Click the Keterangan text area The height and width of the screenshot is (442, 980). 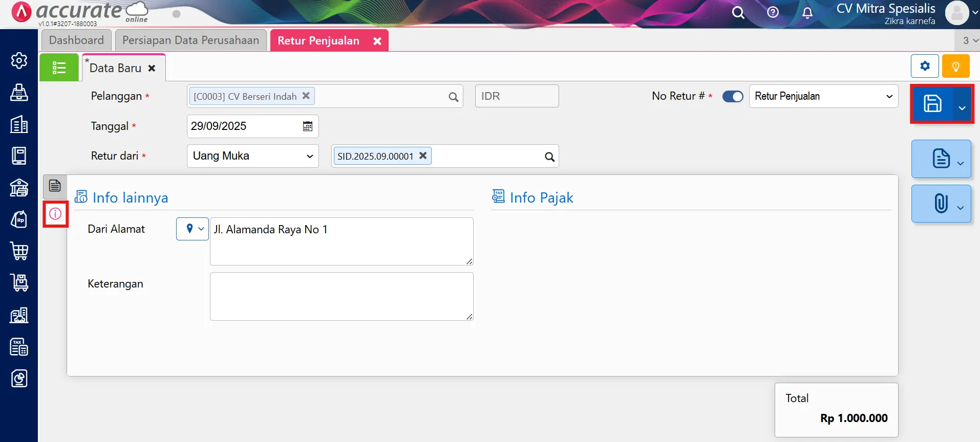(x=342, y=296)
